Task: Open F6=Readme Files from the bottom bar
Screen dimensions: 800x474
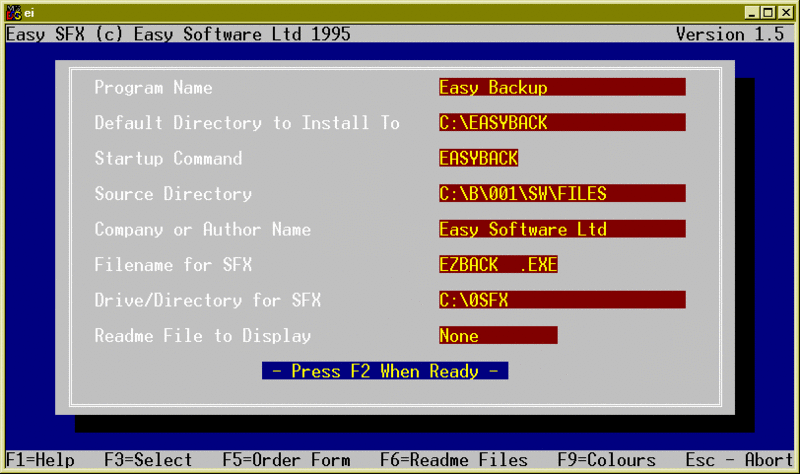Action: [x=454, y=460]
